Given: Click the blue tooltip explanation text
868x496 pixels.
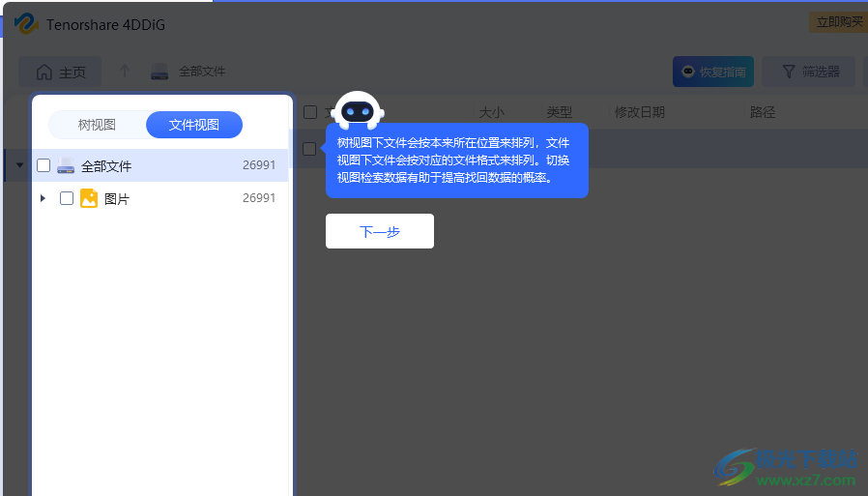Looking at the screenshot, I should (453, 160).
